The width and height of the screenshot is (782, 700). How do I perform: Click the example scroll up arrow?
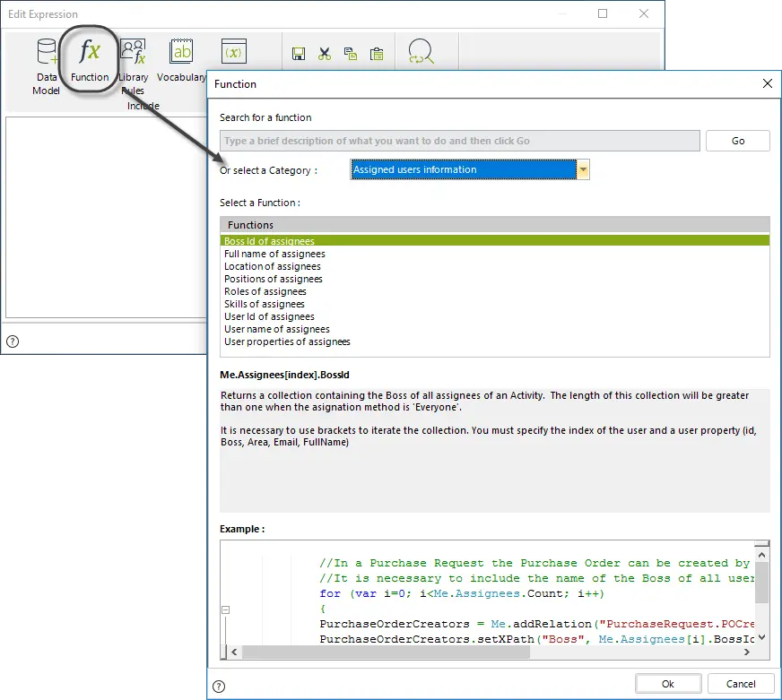coord(762,555)
